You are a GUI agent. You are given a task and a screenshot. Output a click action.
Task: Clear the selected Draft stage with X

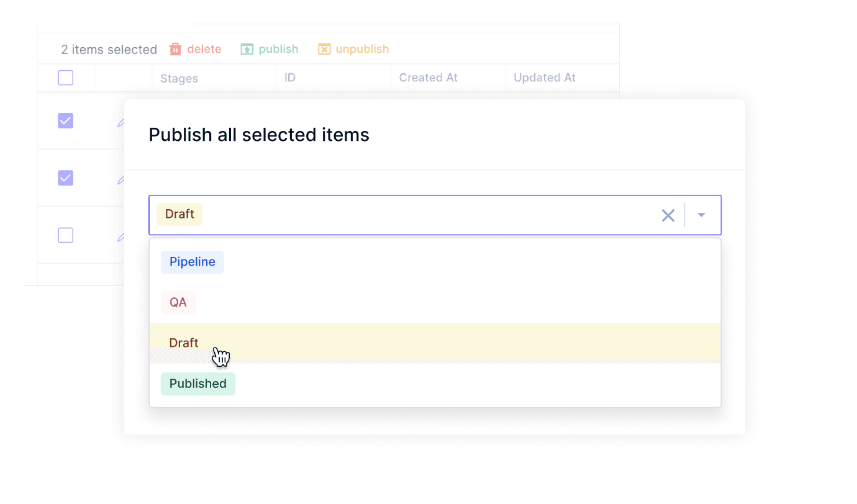pos(668,215)
